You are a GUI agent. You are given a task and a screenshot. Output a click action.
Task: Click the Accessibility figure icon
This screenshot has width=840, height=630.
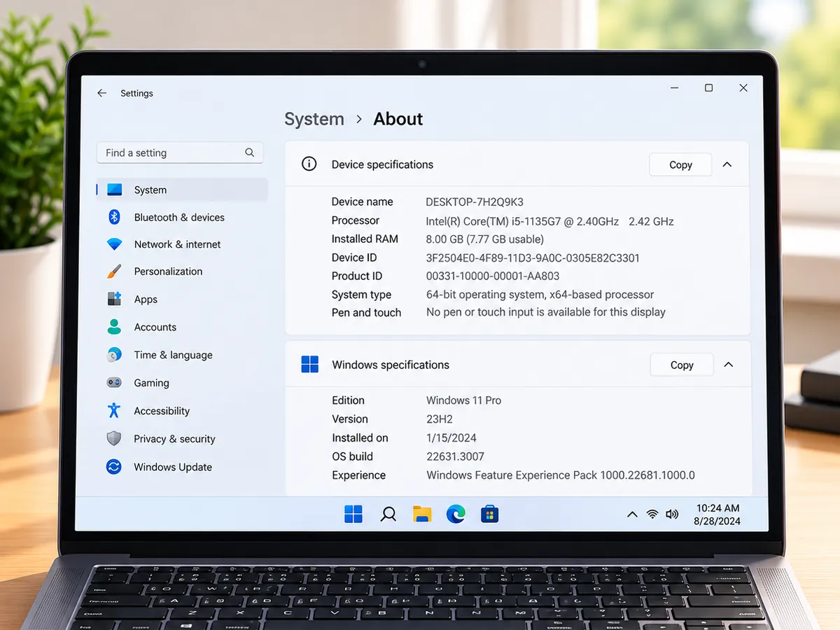(114, 410)
